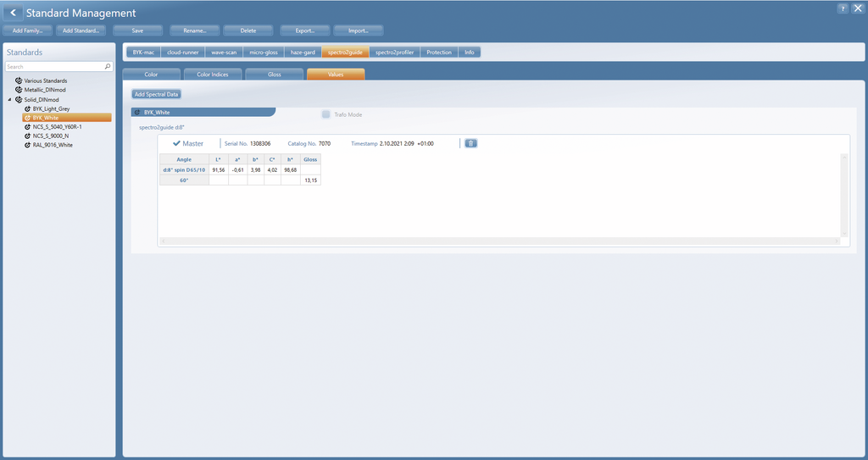Select Metallic_DINmod family
The image size is (868, 460).
pyautogui.click(x=45, y=90)
